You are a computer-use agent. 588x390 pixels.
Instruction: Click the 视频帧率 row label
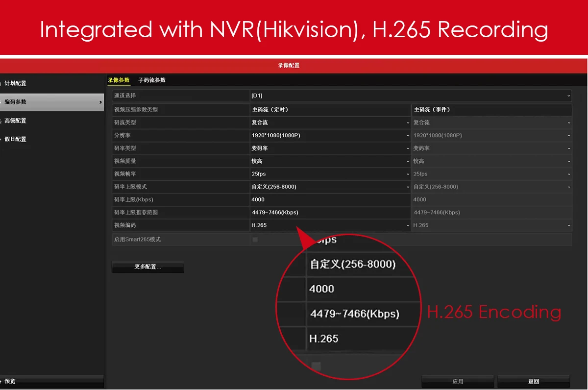pyautogui.click(x=125, y=174)
